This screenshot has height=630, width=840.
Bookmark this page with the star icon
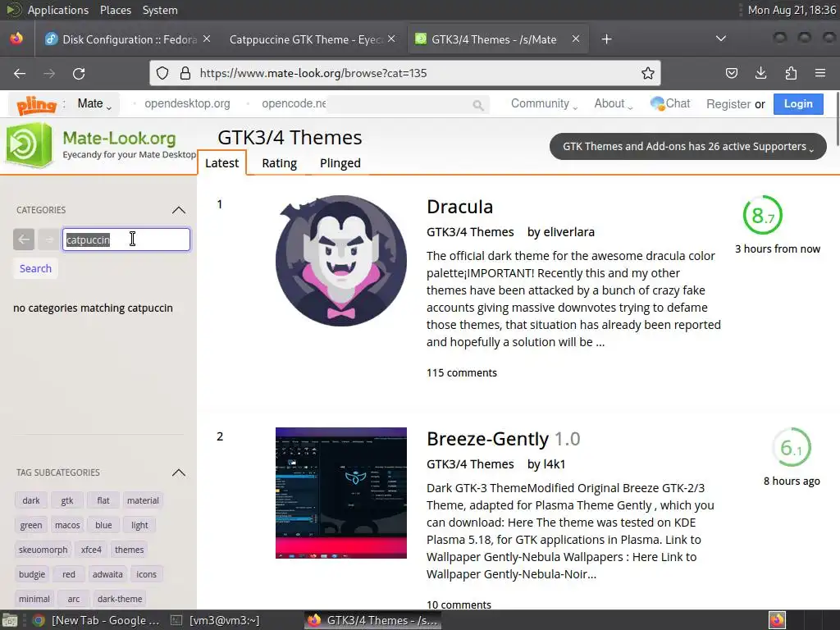click(648, 73)
